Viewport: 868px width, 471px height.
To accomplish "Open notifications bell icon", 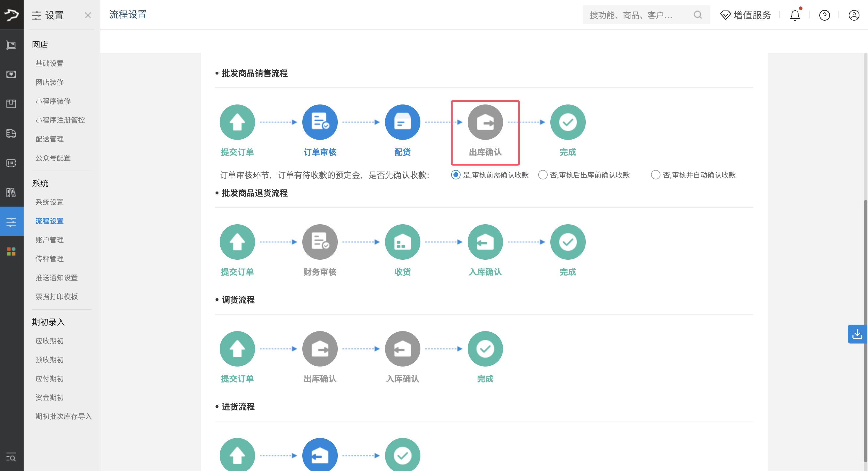I will coord(794,15).
